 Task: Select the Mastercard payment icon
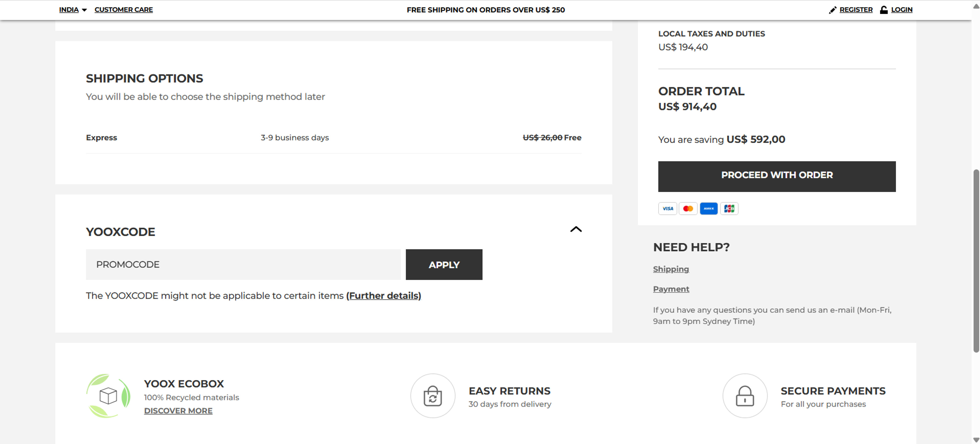click(688, 208)
